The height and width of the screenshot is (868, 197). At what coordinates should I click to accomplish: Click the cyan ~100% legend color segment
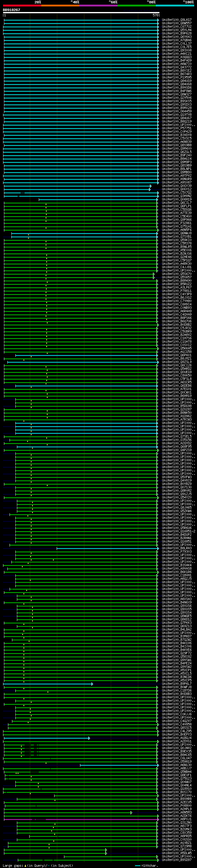click(x=175, y=6)
